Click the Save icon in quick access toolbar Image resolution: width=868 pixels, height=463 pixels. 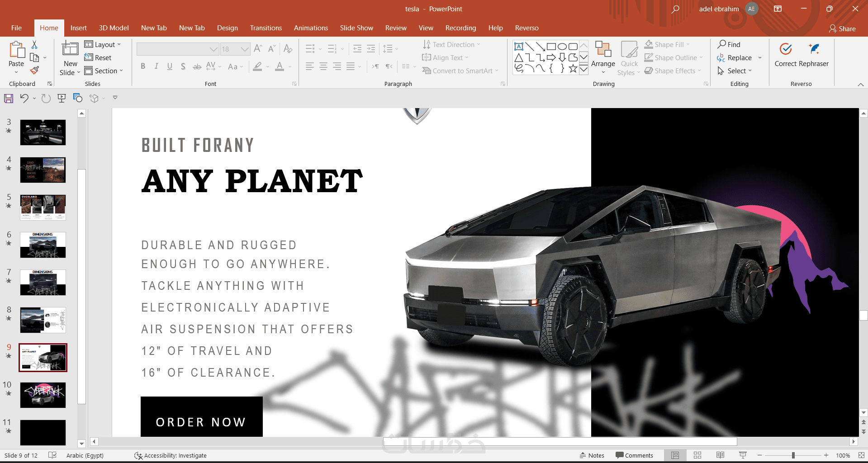[x=9, y=98]
